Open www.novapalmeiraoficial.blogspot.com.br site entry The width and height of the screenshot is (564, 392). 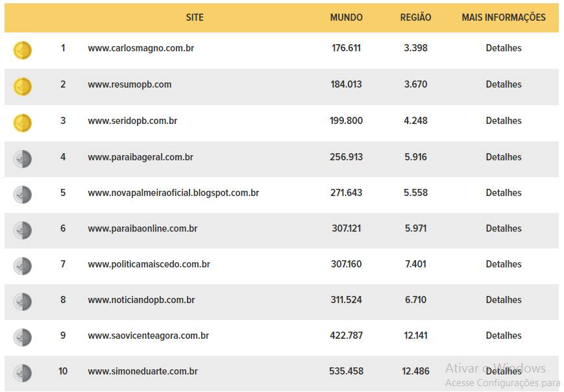pyautogui.click(x=173, y=193)
